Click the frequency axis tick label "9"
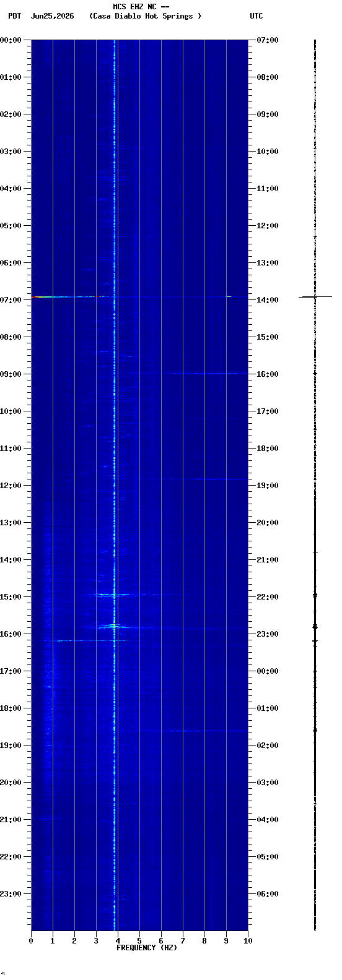 pyautogui.click(x=226, y=941)
